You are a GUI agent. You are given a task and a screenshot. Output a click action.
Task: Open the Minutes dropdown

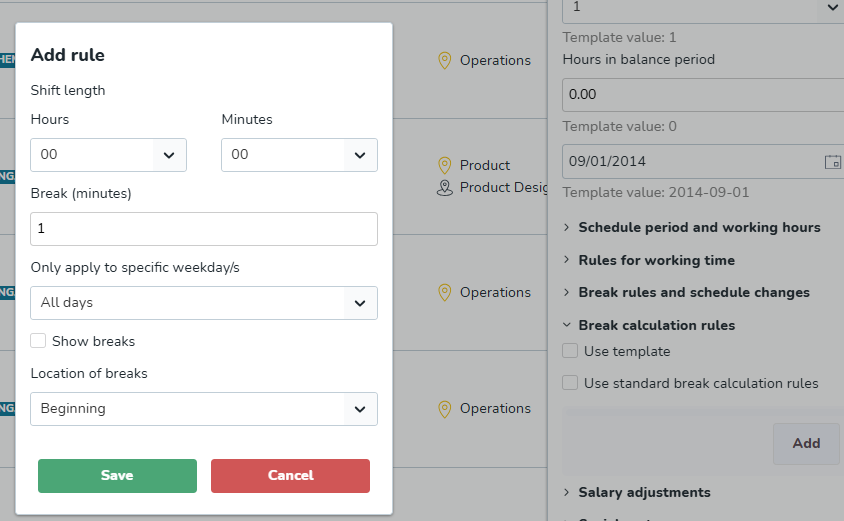(x=299, y=155)
